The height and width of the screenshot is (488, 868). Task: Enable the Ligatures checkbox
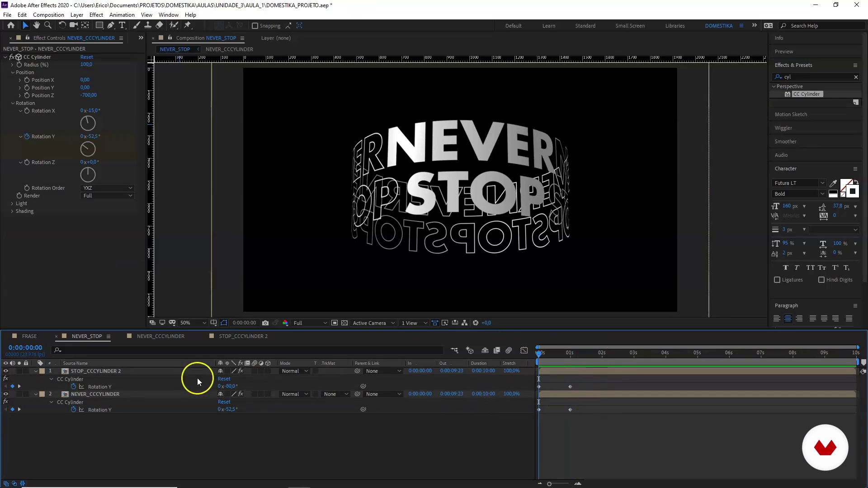[777, 280]
